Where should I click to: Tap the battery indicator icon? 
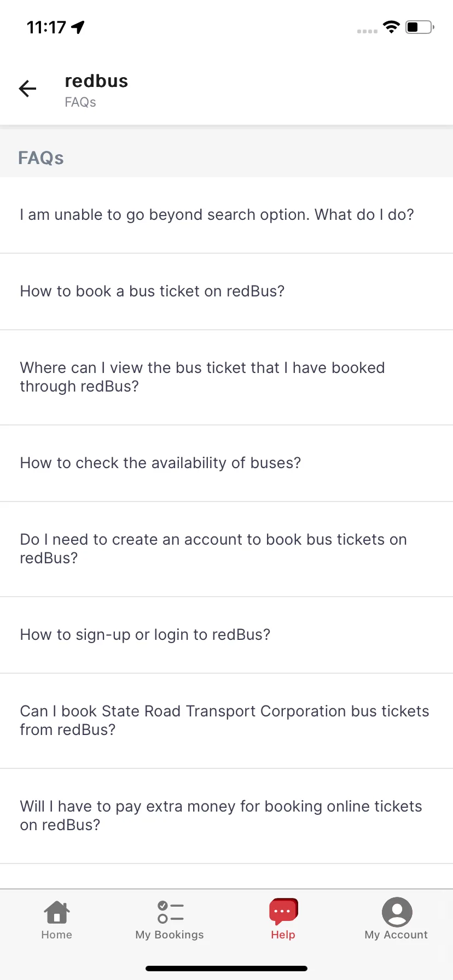point(420,27)
